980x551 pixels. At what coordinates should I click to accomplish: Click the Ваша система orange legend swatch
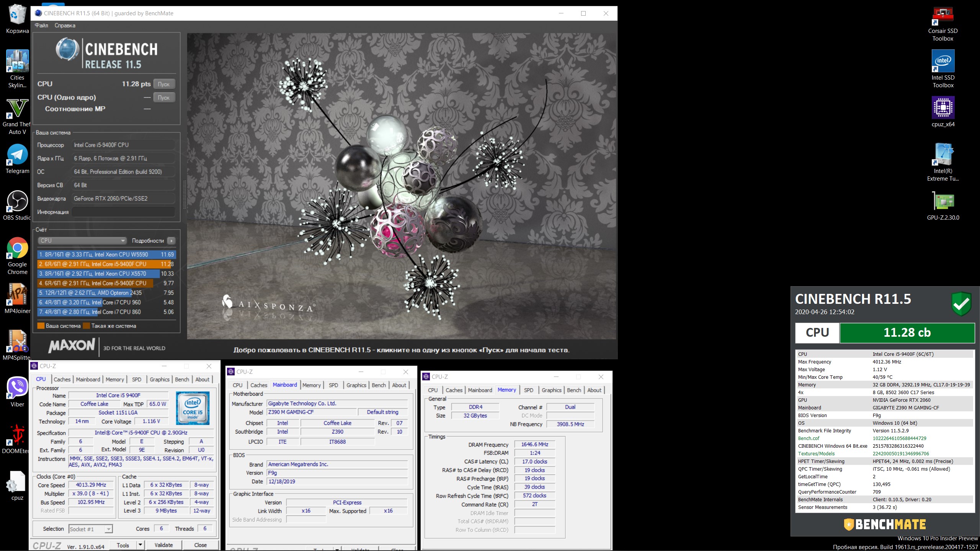pos(41,326)
